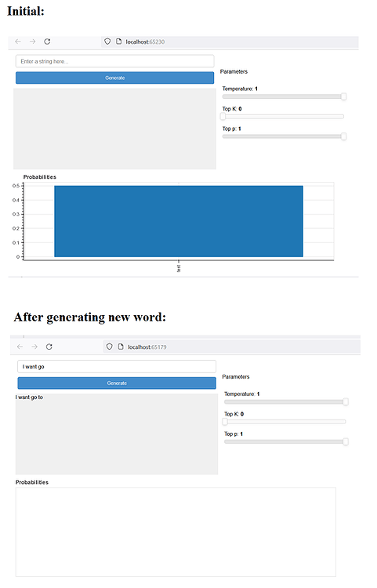Click forward arrow in bottom browser
377x588 pixels.
point(34,347)
